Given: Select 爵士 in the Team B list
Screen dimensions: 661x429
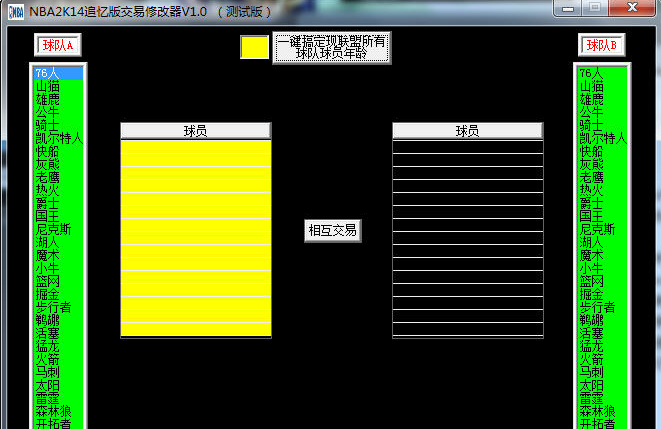Looking at the screenshot, I should [602, 204].
